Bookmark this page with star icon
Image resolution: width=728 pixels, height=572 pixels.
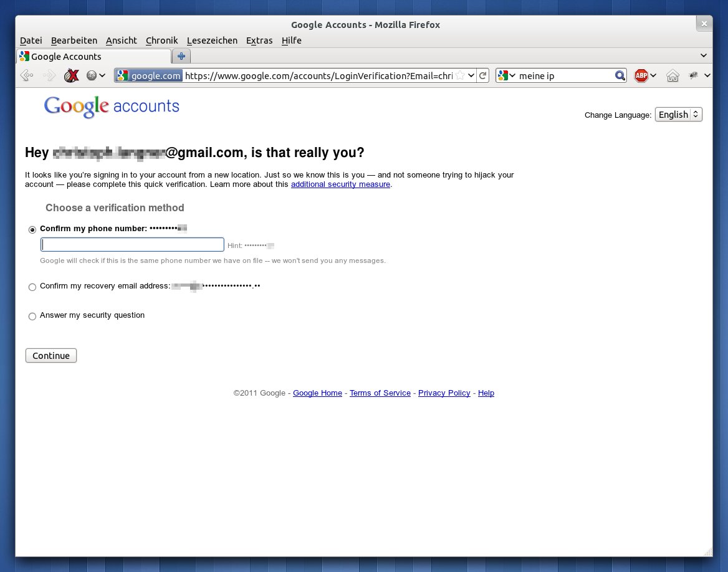coord(460,75)
